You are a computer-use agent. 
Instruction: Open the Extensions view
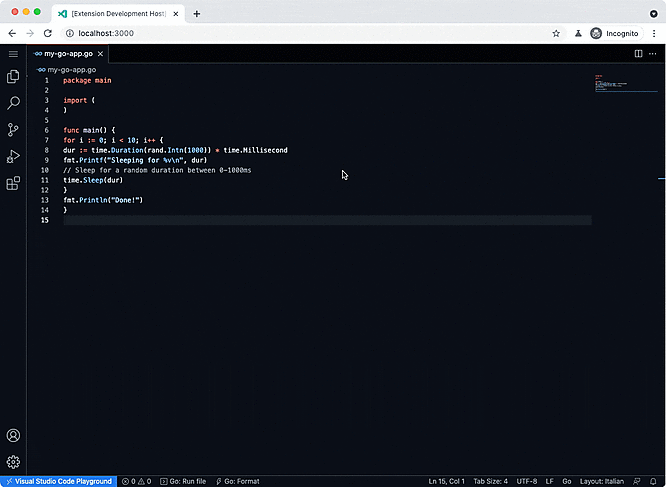(x=13, y=183)
